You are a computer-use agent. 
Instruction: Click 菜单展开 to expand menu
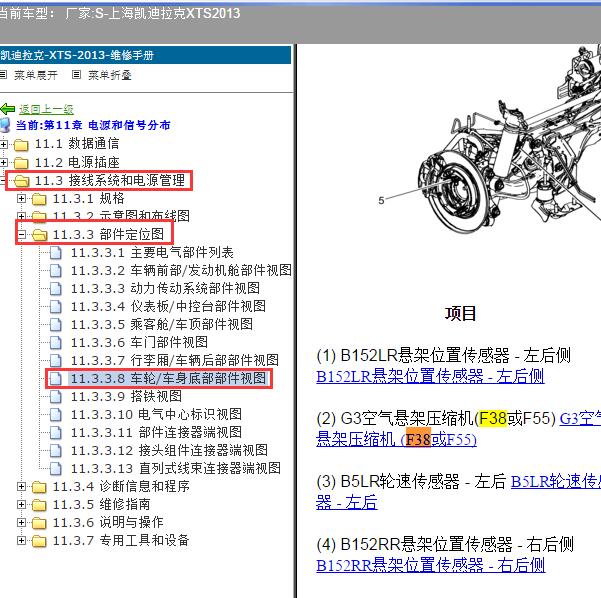click(x=36, y=75)
